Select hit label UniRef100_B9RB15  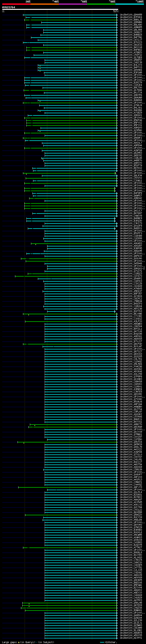tap(131, 35)
